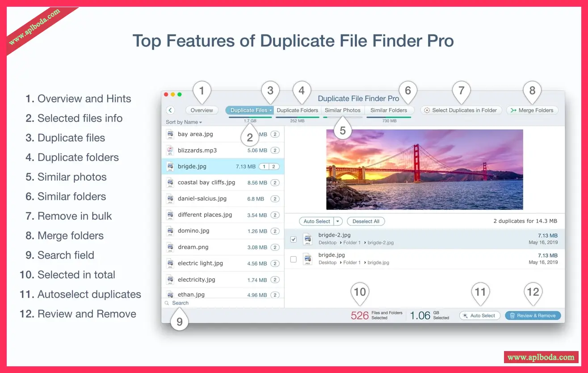The width and height of the screenshot is (588, 373).
Task: Select the electric light.jpg name
Action: click(x=200, y=263)
